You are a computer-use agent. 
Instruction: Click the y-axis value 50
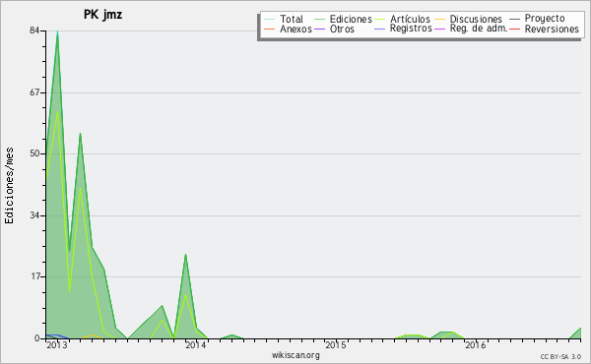point(34,153)
